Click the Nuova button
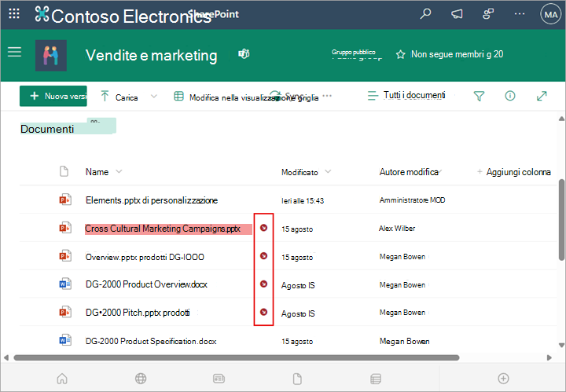The width and height of the screenshot is (566, 392). (x=53, y=96)
